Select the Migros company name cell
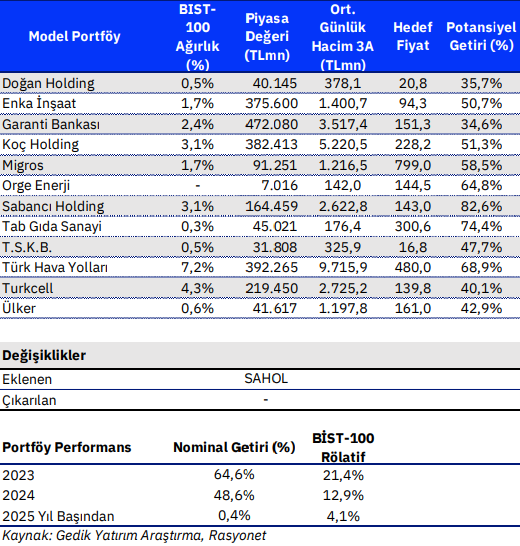This screenshot has width=520, height=546. click(23, 165)
